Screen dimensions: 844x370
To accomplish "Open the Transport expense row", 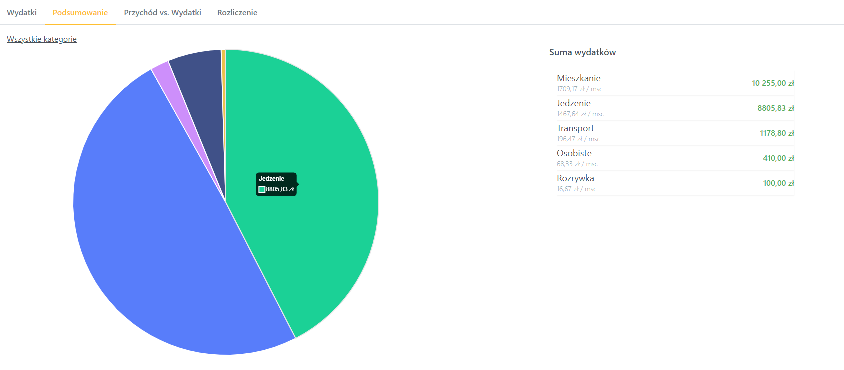I will pyautogui.click(x=676, y=133).
